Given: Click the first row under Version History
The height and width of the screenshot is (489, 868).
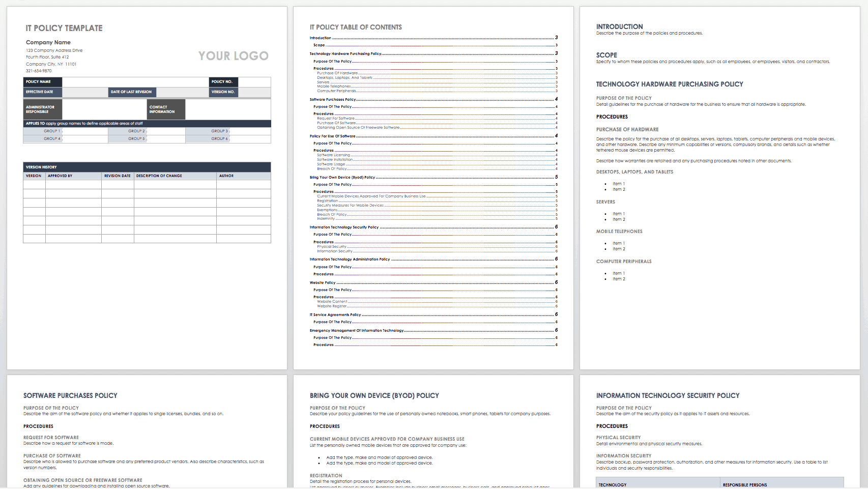Looking at the screenshot, I should tap(148, 184).
